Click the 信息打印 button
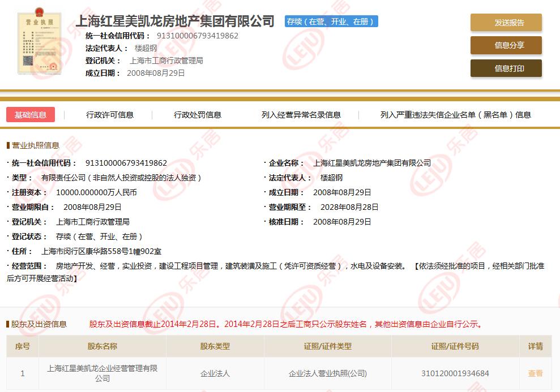 506,68
